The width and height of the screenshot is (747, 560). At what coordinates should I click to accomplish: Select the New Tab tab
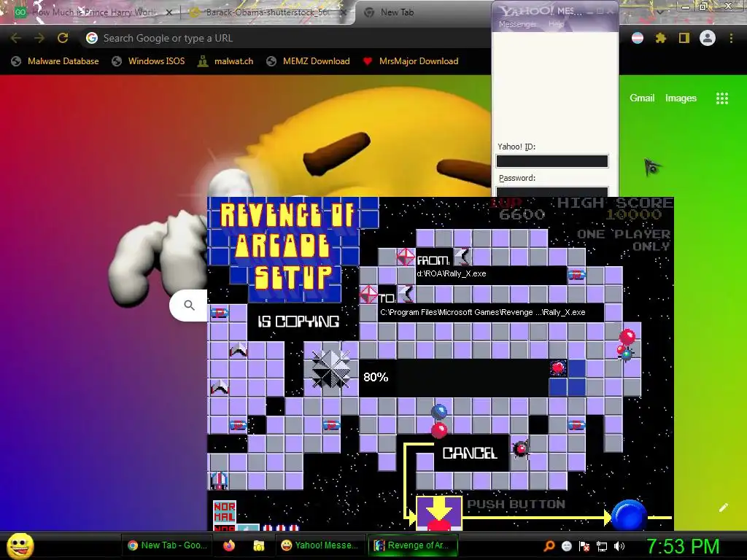[419, 12]
